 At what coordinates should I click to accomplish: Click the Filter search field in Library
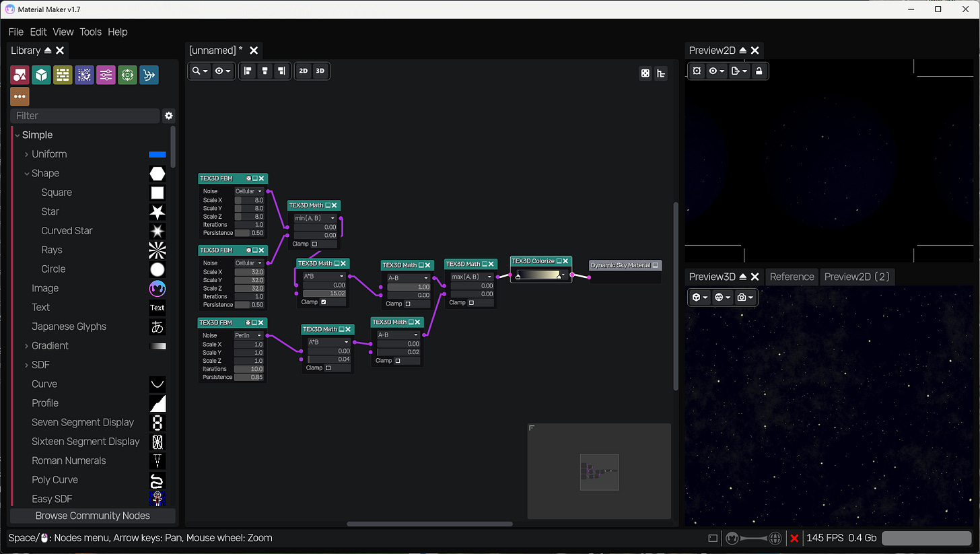[85, 116]
